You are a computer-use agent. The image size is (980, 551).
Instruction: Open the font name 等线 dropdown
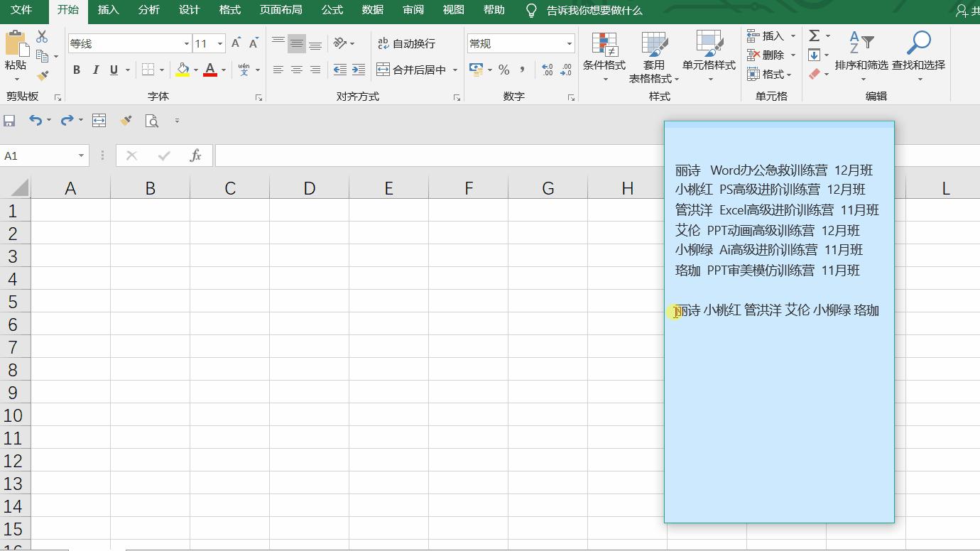click(x=187, y=43)
